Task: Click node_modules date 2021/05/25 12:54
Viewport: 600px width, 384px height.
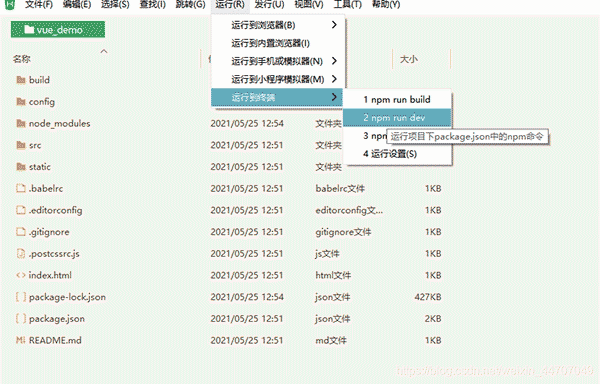Action: (x=247, y=124)
